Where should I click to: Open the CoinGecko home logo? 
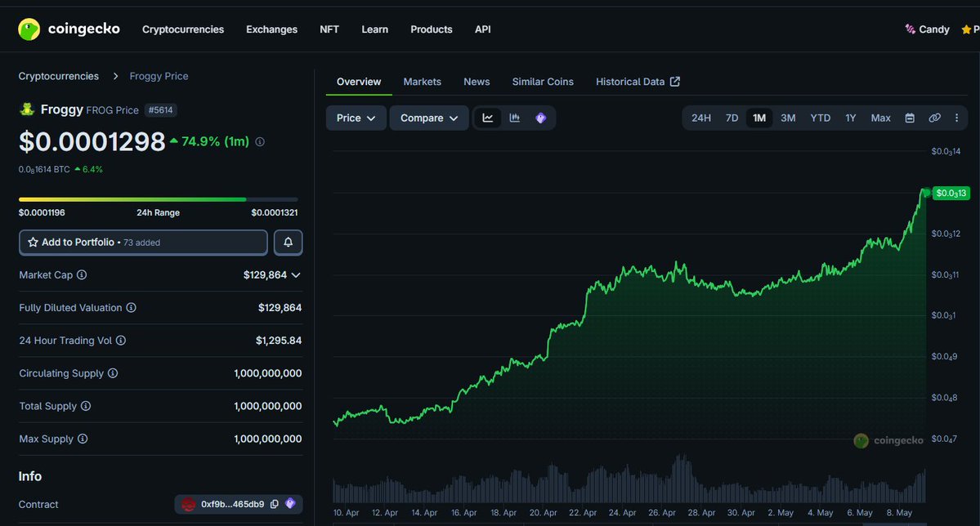click(69, 29)
